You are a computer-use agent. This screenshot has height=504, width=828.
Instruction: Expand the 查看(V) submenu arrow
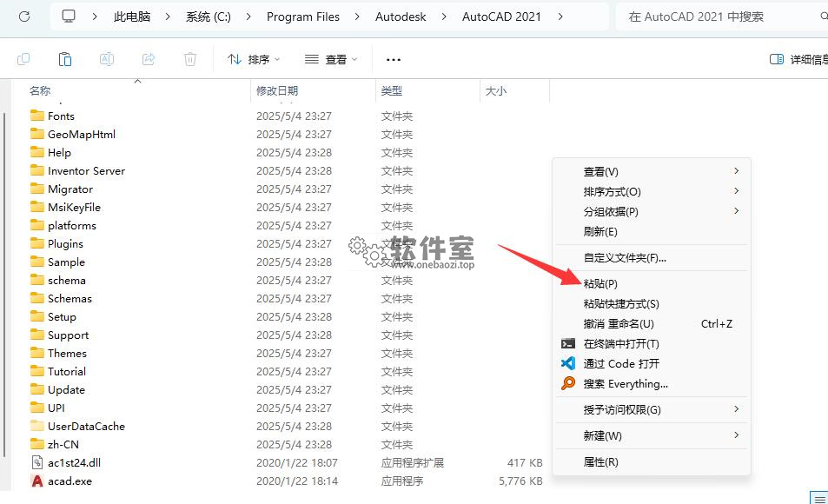coord(736,171)
